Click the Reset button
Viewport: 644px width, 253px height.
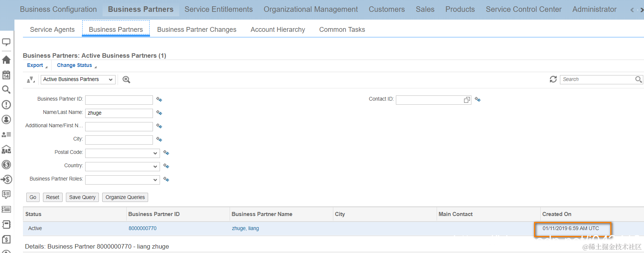tap(53, 197)
